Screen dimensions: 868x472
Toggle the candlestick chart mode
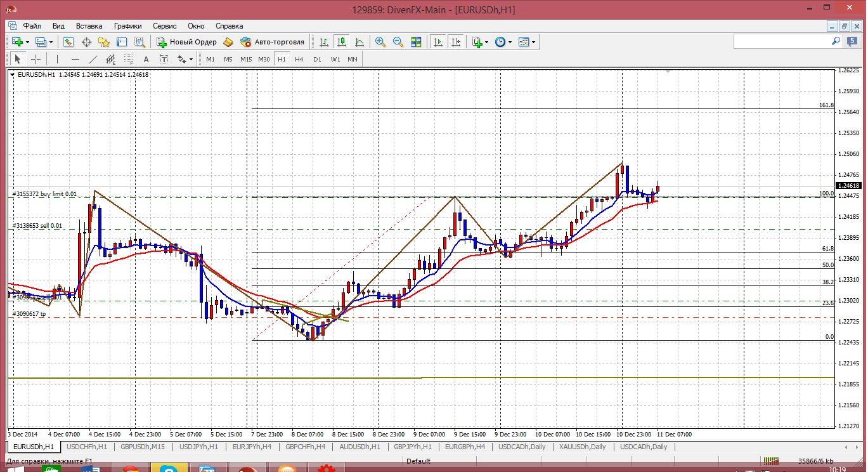342,42
